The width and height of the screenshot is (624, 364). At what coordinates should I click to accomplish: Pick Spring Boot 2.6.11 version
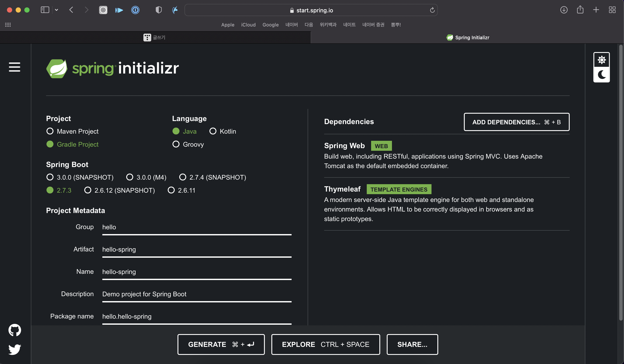point(171,190)
